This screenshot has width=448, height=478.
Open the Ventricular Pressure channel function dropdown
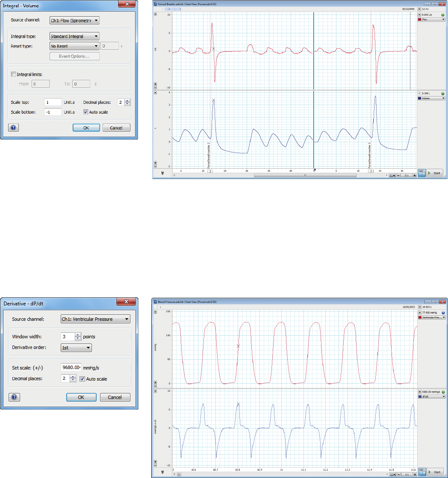click(431, 317)
